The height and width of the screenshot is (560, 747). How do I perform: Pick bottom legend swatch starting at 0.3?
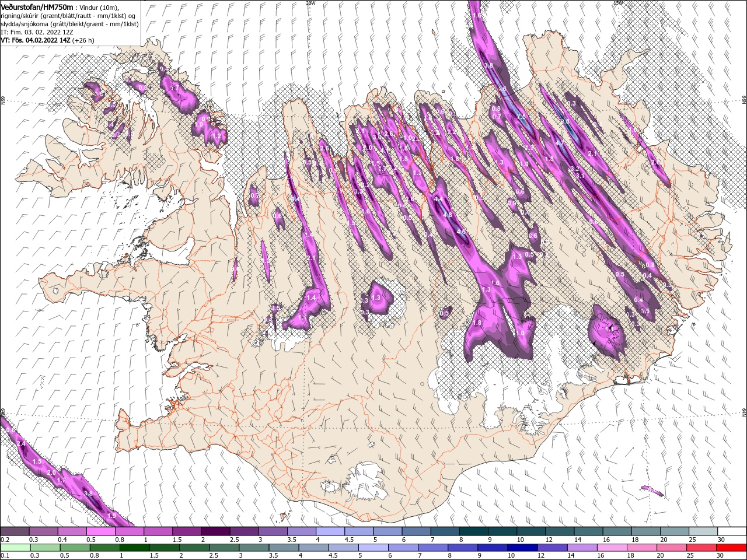[x=45, y=548]
